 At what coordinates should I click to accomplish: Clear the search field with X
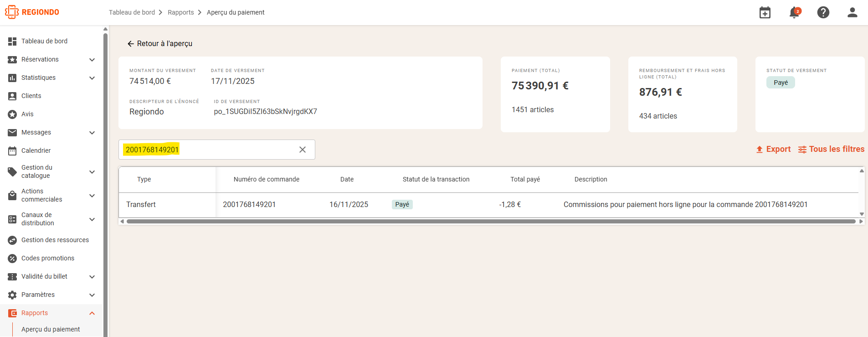tap(303, 150)
